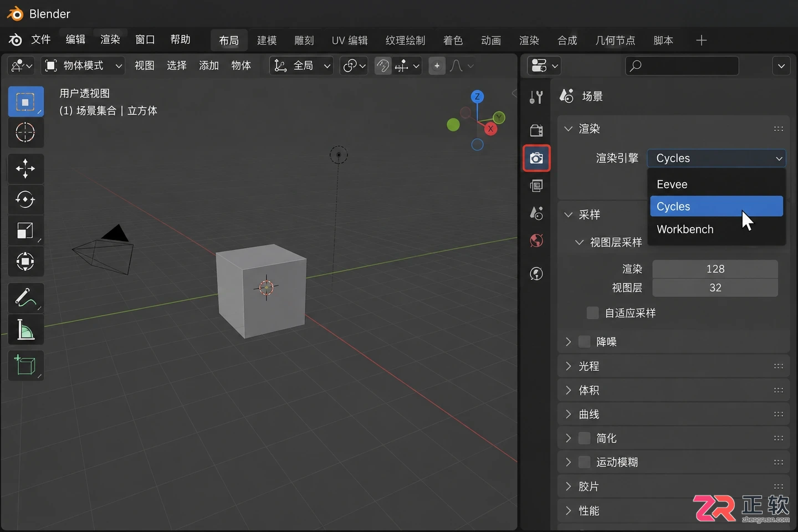
Task: Open the viewport 视图 menu
Action: point(145,66)
